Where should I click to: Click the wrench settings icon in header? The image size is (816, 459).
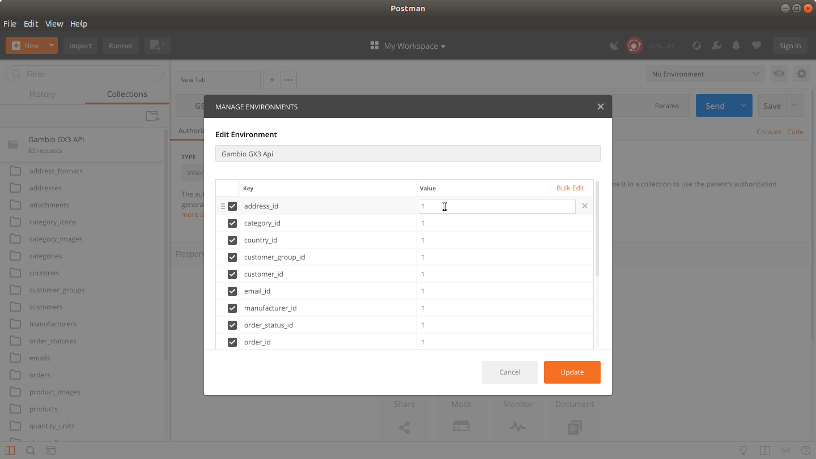click(716, 45)
